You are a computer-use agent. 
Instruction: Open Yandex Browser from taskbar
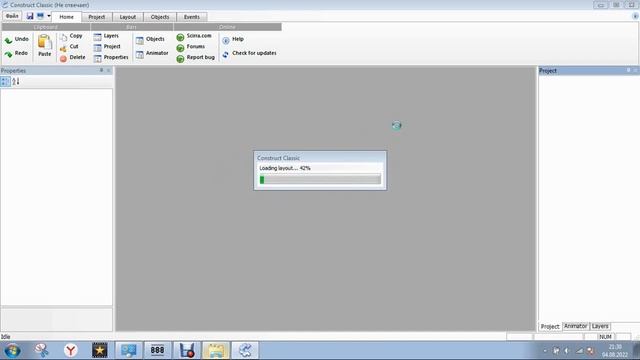click(71, 350)
